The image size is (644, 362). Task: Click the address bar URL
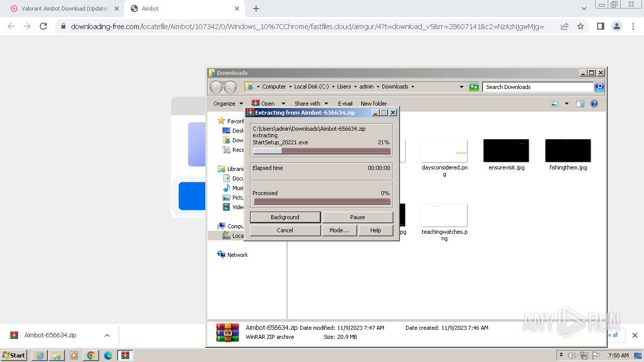pyautogui.click(x=307, y=27)
